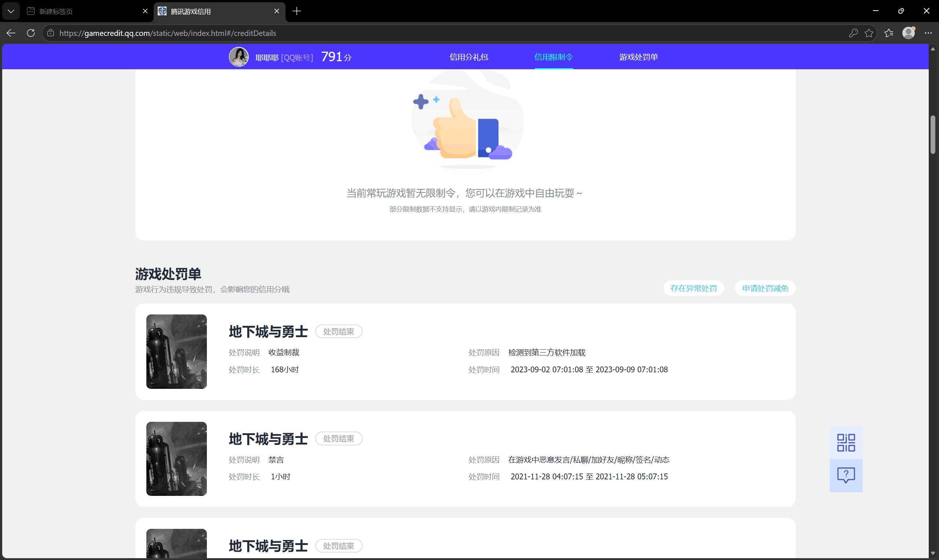The height and width of the screenshot is (560, 939).
Task: Minimize the browser window
Action: [x=876, y=11]
